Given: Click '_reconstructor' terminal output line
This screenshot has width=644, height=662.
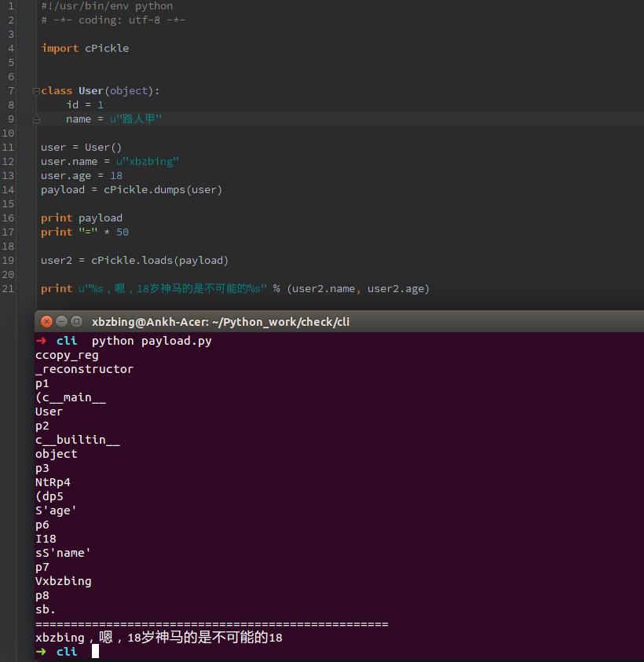Looking at the screenshot, I should [x=85, y=369].
